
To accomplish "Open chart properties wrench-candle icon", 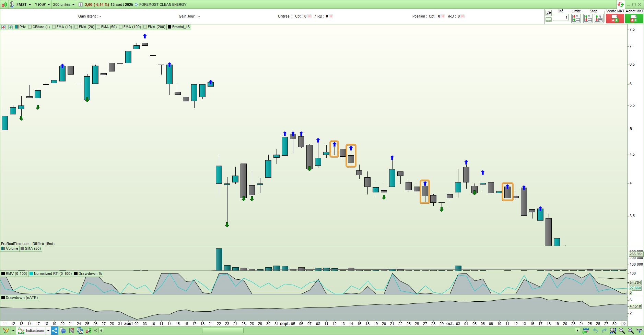I will pyautogui.click(x=88, y=331).
